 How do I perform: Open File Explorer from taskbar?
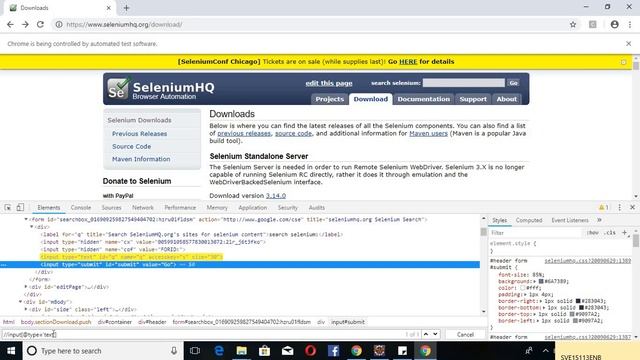pyautogui.click(x=242, y=351)
